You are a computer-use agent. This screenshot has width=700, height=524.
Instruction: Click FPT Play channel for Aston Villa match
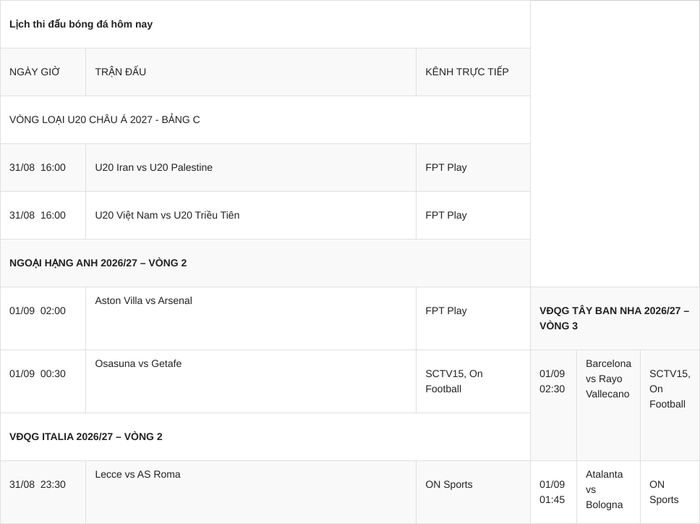pyautogui.click(x=446, y=311)
